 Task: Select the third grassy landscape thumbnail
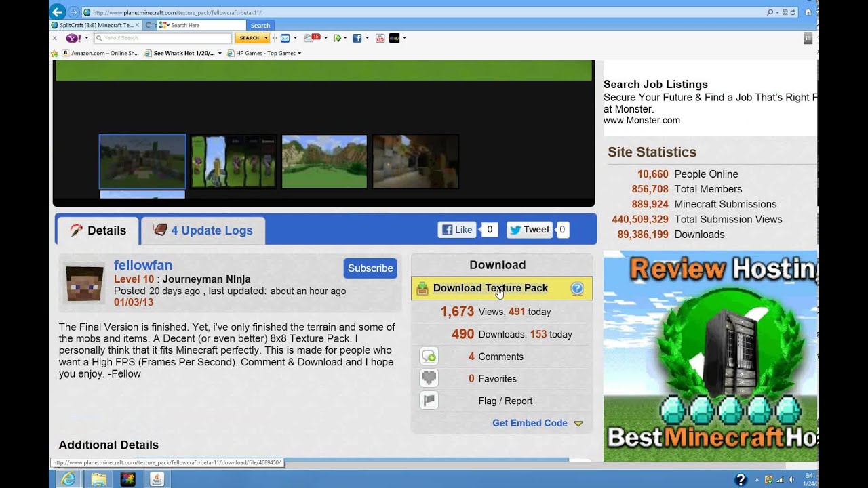(x=324, y=161)
